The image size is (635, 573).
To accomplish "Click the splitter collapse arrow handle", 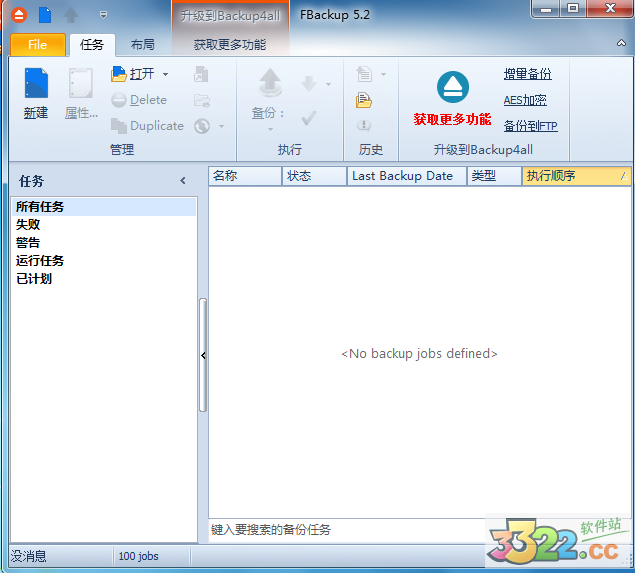I will point(203,356).
